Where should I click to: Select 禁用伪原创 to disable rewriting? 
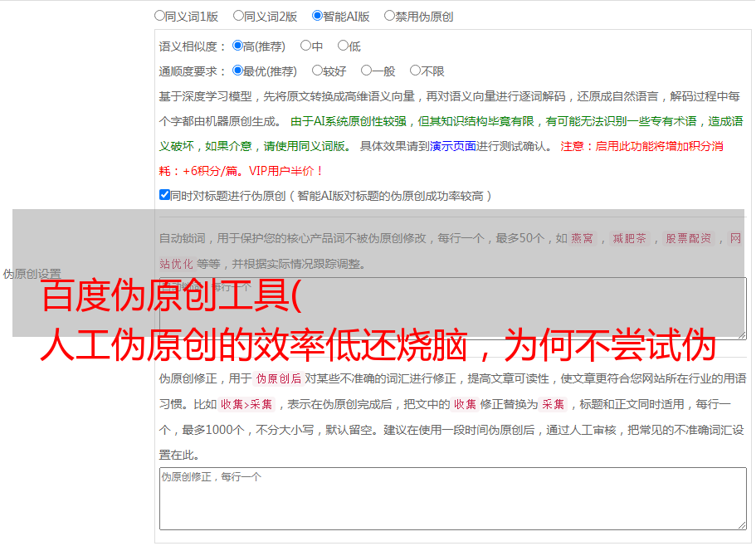pos(389,16)
